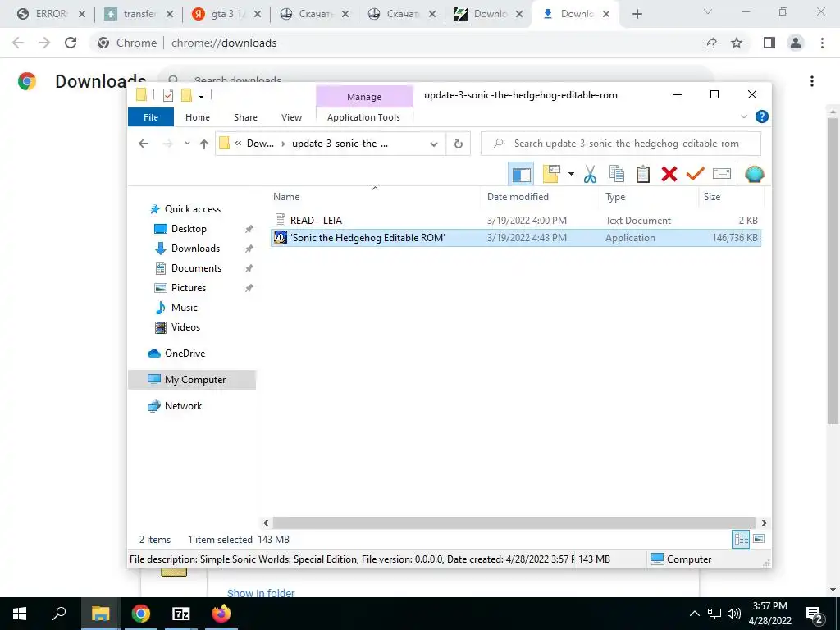The image size is (840, 630).
Task: Select My Computer in navigation pane
Action: (x=192, y=380)
